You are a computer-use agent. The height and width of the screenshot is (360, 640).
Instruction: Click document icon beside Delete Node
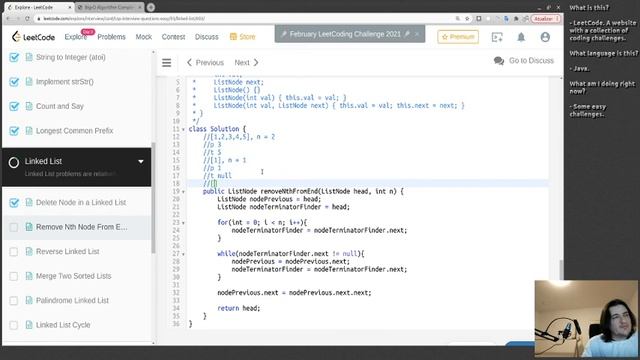pyautogui.click(x=29, y=202)
